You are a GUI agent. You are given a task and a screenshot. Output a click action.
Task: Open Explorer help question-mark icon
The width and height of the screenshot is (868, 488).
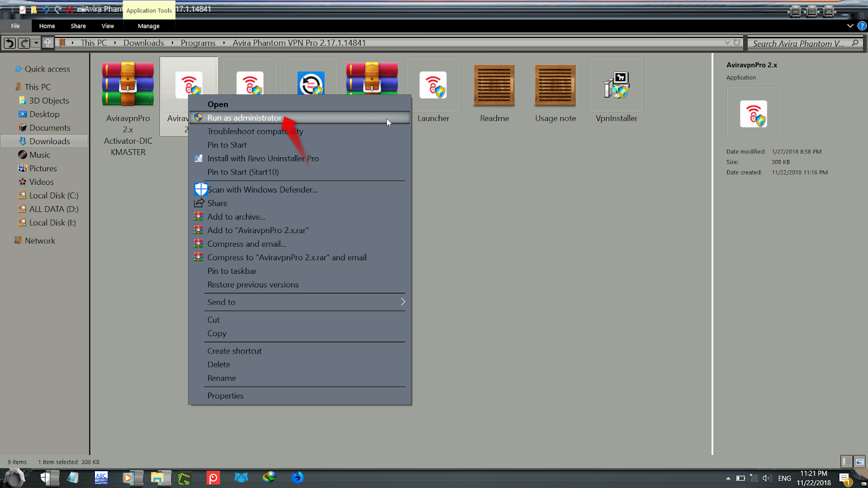coord(861,25)
